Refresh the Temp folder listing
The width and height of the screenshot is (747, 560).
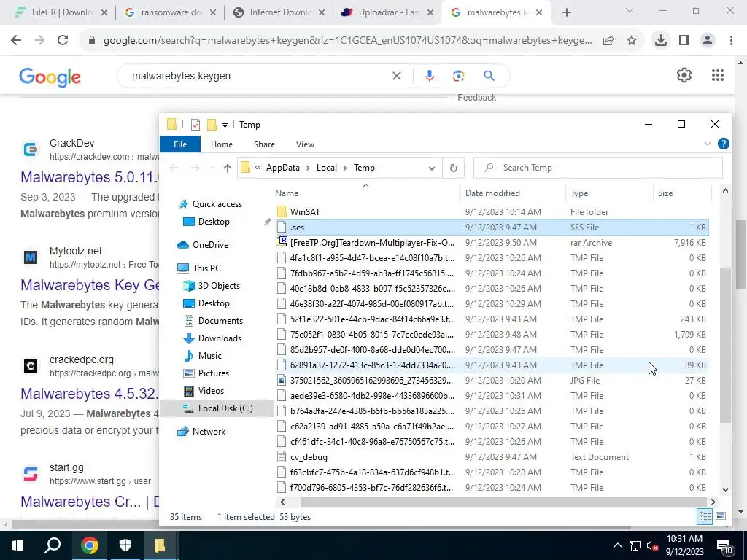click(454, 168)
